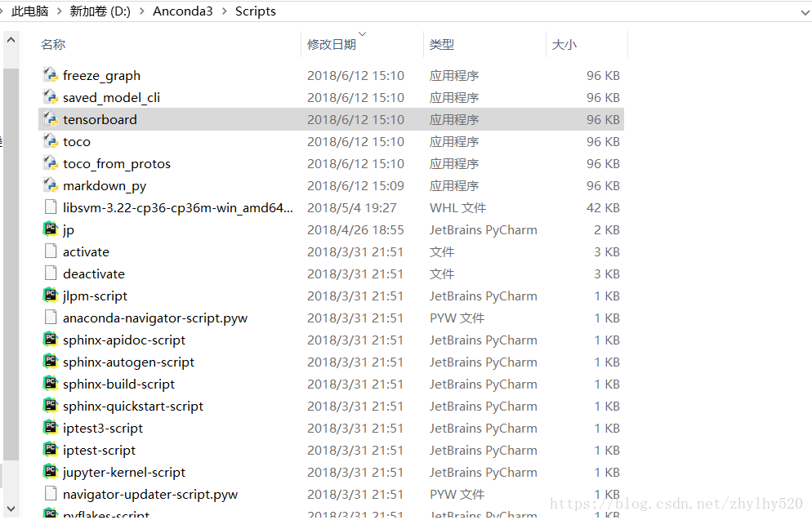The width and height of the screenshot is (812, 520).
Task: Click the sphinx-quickstart-script PyCharm icon
Action: (50, 406)
